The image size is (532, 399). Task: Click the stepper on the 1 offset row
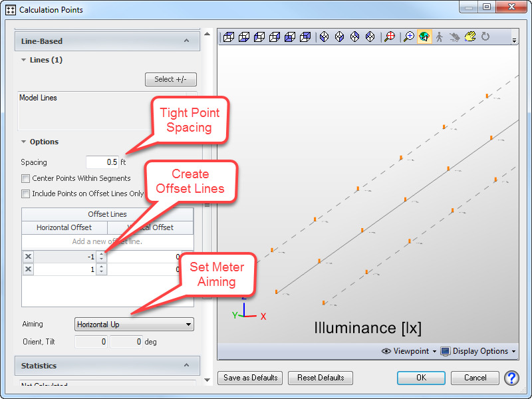[101, 269]
